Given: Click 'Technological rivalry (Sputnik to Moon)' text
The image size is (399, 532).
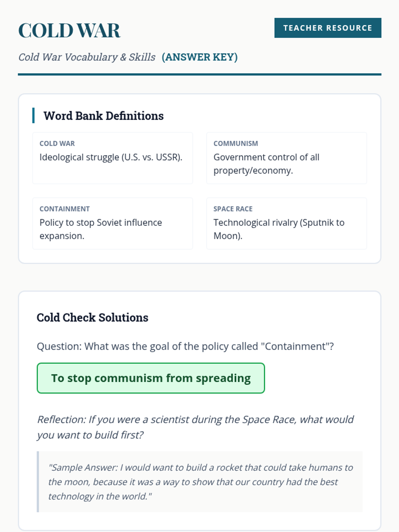Looking at the screenshot, I should point(279,229).
